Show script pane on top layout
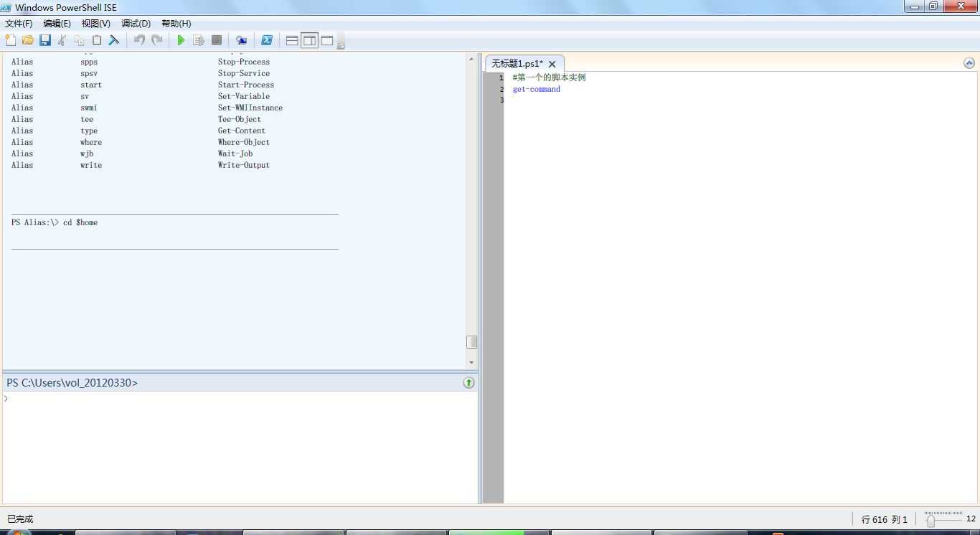 pos(292,40)
